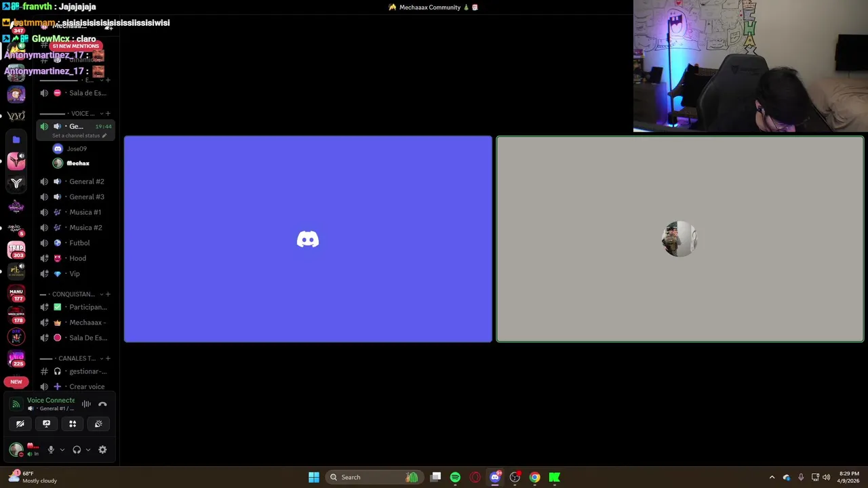Join Vip voice channel
Viewport: 868px width, 488px height.
(x=76, y=274)
